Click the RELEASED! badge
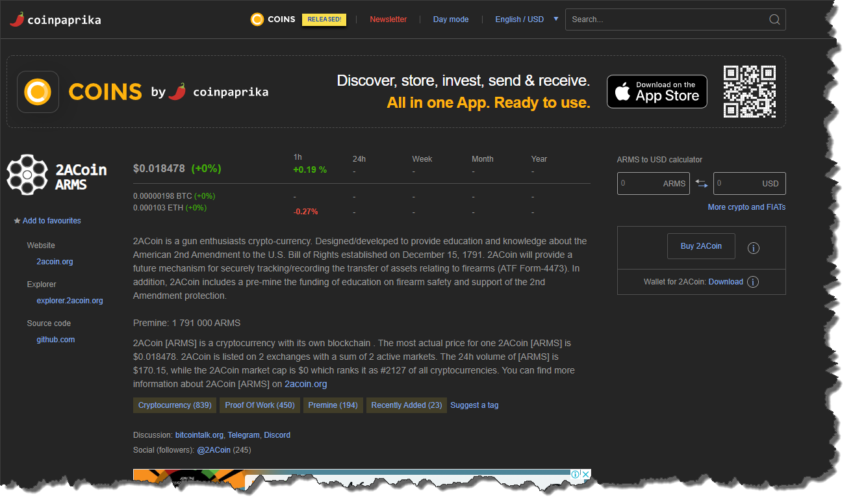The image size is (853, 504). click(x=324, y=19)
